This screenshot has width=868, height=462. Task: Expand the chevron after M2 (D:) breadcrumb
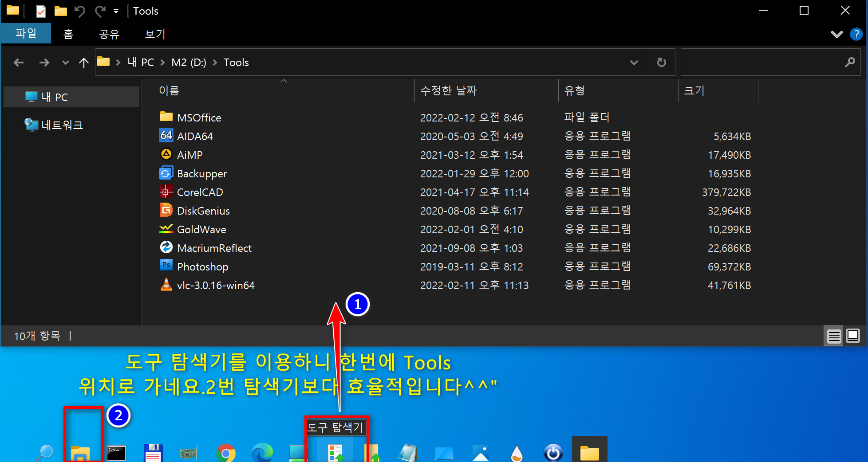tap(215, 63)
